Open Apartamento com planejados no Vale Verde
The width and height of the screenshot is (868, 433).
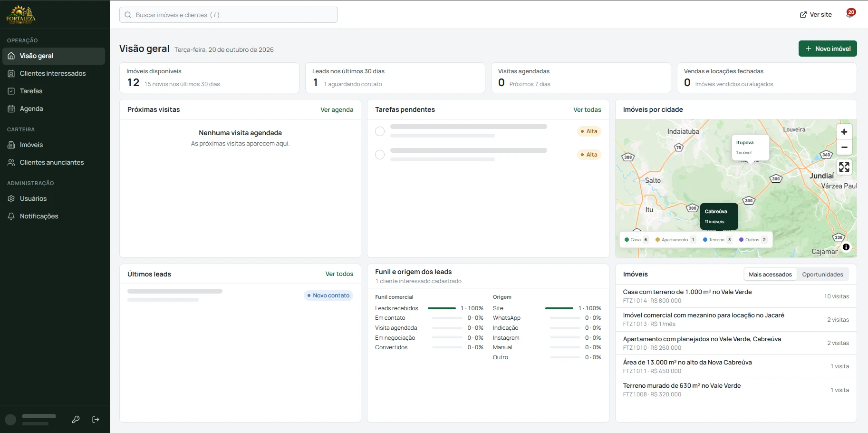coord(736,343)
